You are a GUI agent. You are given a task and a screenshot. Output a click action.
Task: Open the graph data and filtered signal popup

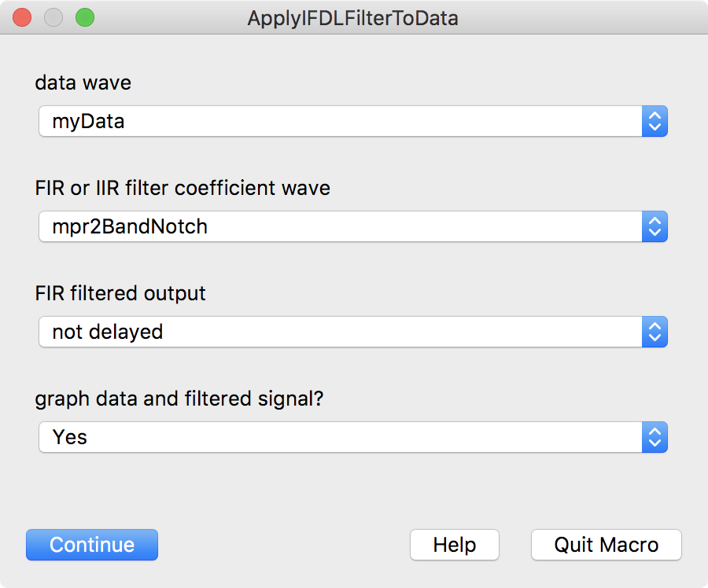tap(338, 437)
